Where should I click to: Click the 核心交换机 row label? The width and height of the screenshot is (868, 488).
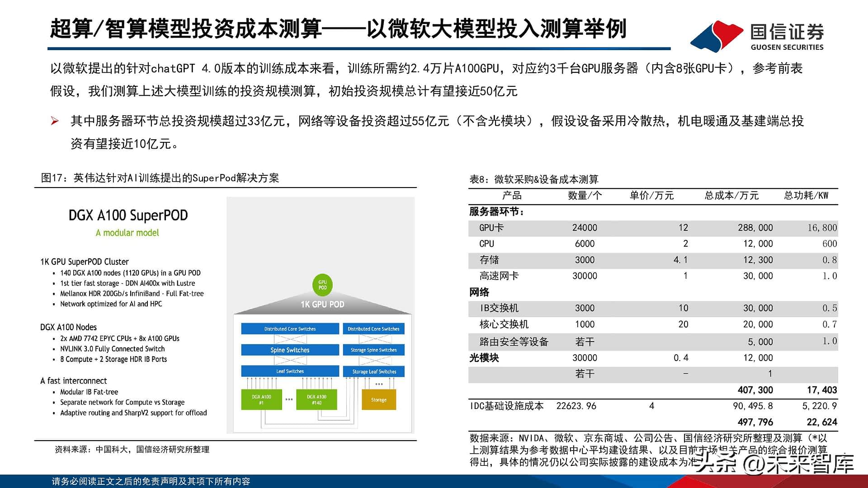[x=504, y=324]
